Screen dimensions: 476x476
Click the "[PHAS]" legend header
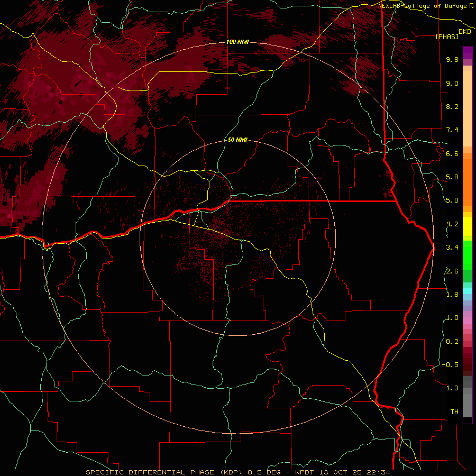pyautogui.click(x=447, y=36)
